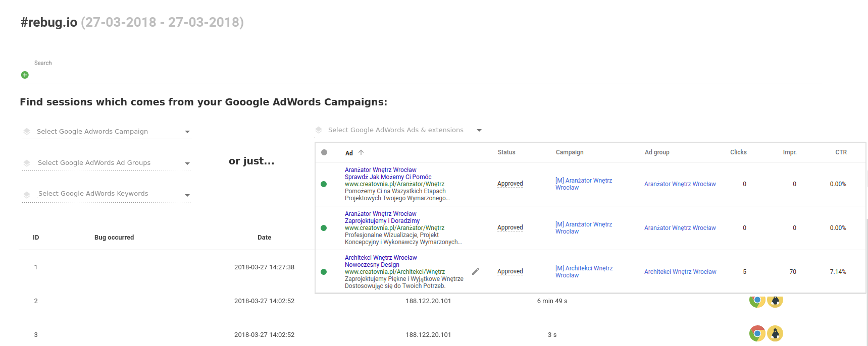Image resolution: width=868 pixels, height=346 pixels.
Task: Open campaign link '[M] Architekci Wnętrz Wrocław'
Action: [584, 272]
